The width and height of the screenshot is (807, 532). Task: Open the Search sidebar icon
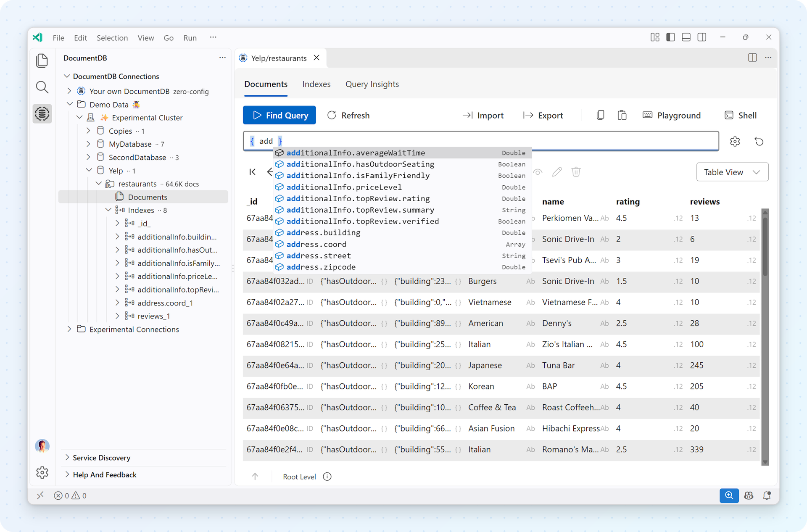pos(42,87)
